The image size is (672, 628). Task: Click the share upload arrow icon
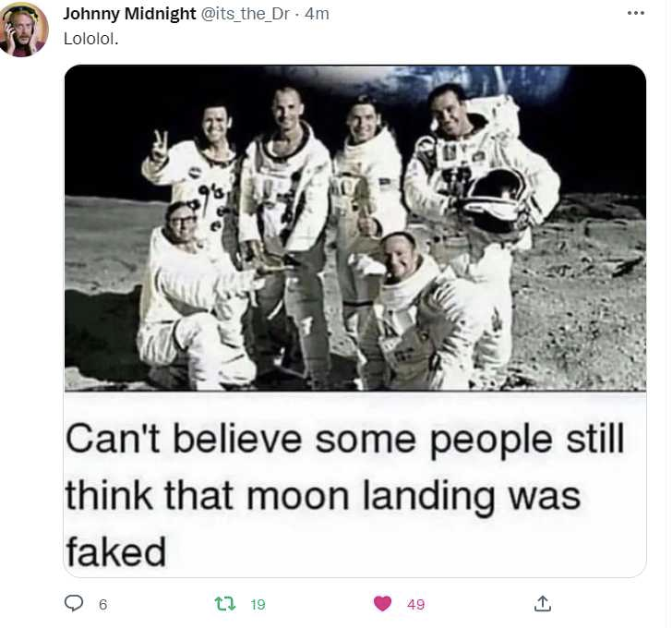pyautogui.click(x=543, y=603)
